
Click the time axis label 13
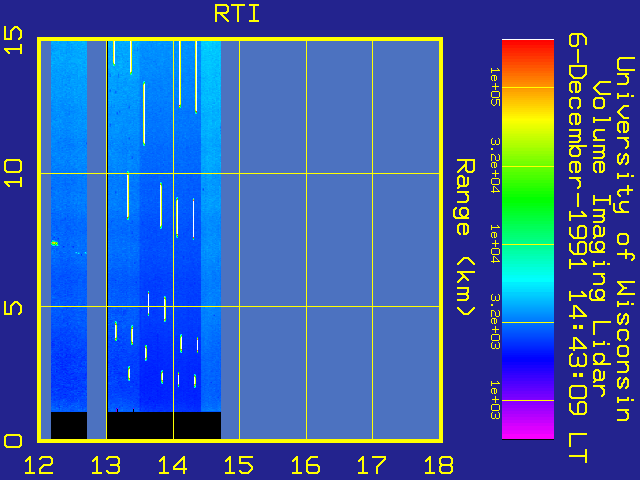106,465
